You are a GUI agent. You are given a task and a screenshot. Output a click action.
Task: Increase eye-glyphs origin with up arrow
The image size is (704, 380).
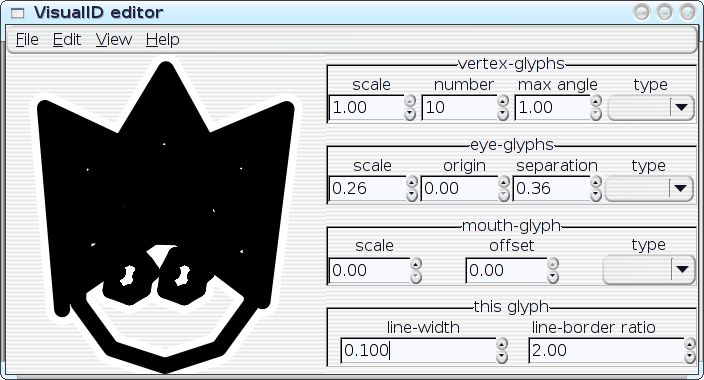504,182
